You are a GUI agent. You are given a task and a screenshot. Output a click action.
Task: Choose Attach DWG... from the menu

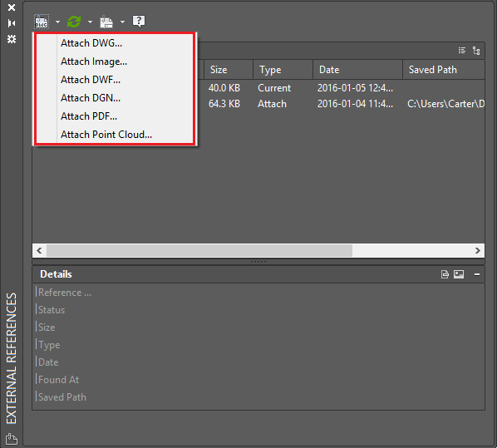pyautogui.click(x=115, y=43)
